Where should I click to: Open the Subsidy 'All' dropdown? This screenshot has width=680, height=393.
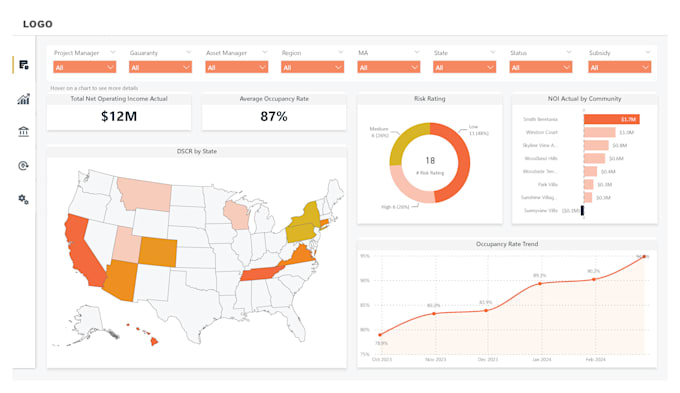[620, 67]
